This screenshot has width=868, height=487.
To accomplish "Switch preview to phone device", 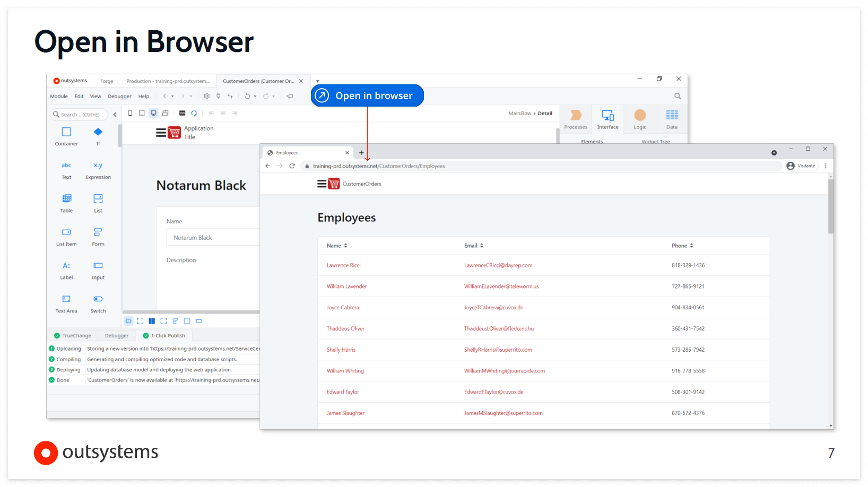I will [x=130, y=113].
